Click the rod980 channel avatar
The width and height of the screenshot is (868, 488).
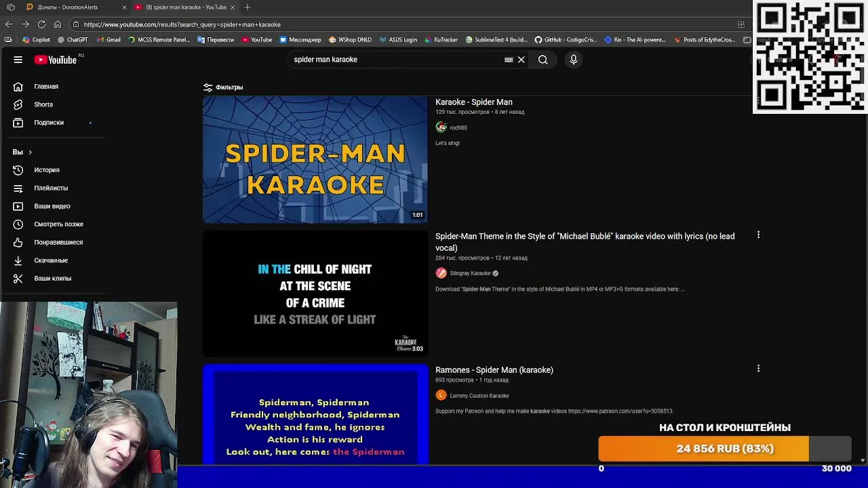click(x=441, y=127)
